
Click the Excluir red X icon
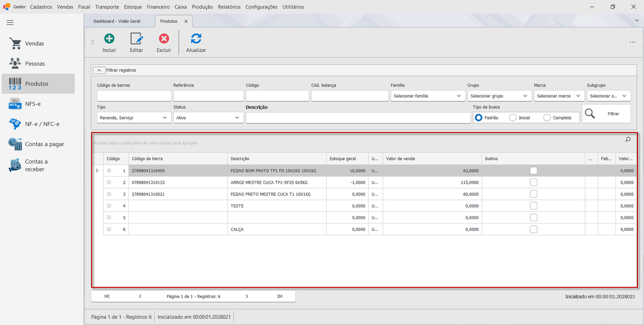(164, 39)
